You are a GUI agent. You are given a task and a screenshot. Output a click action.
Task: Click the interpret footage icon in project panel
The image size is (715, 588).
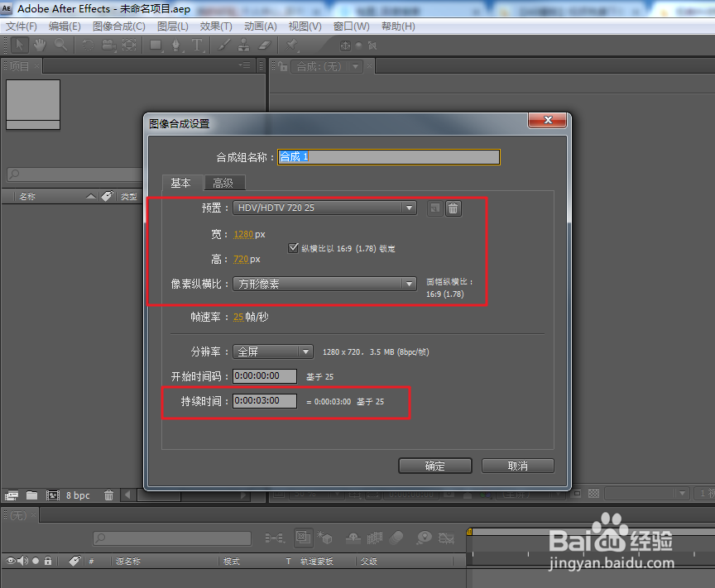12,495
